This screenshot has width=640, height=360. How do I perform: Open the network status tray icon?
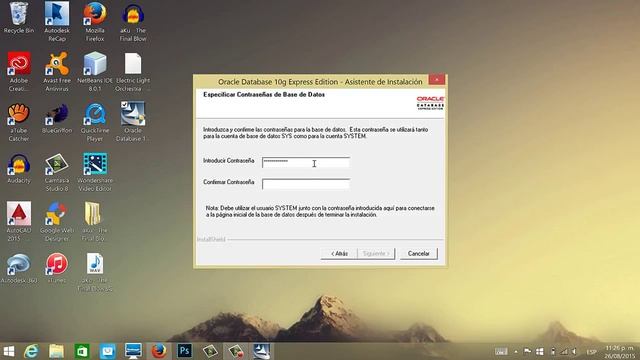tap(564, 351)
